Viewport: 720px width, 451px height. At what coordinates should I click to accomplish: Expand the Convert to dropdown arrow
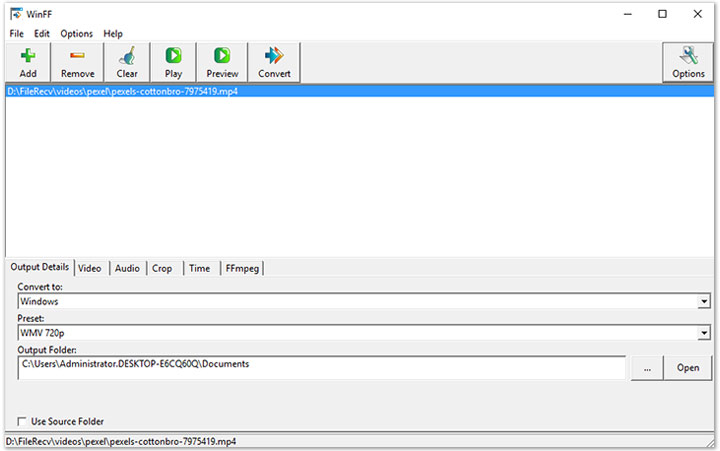[x=704, y=301]
